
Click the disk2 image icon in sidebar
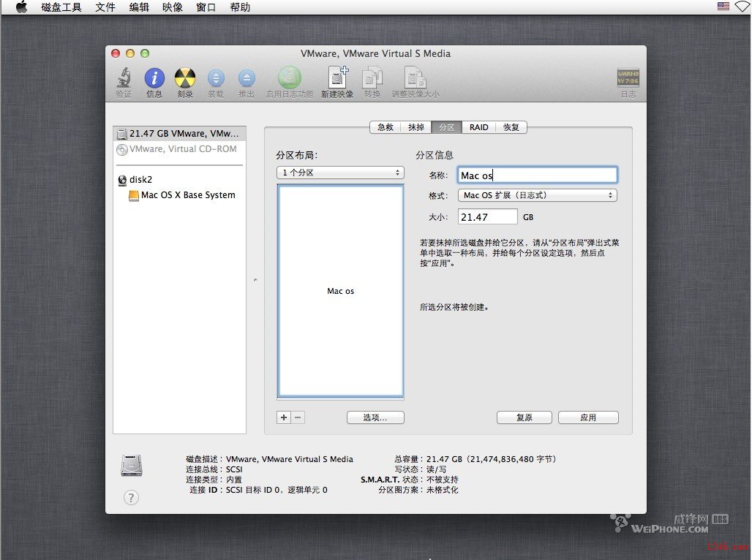(122, 181)
